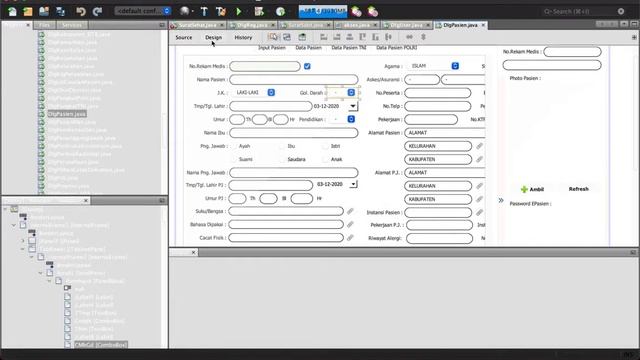Viewport: 640px width, 360px height.
Task: Click the Center Horizontally icon
Action: coord(350,37)
